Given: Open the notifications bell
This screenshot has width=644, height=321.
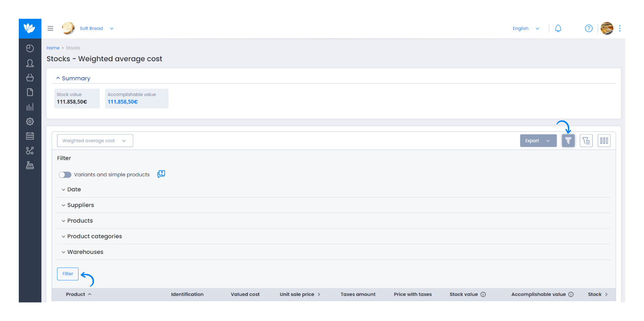Looking at the screenshot, I should 558,28.
